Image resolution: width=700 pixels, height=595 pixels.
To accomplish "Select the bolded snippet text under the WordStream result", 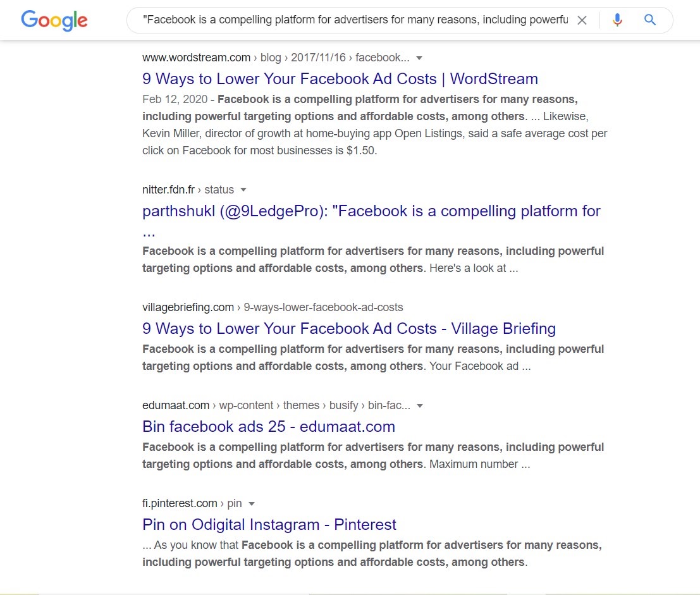I will (373, 107).
